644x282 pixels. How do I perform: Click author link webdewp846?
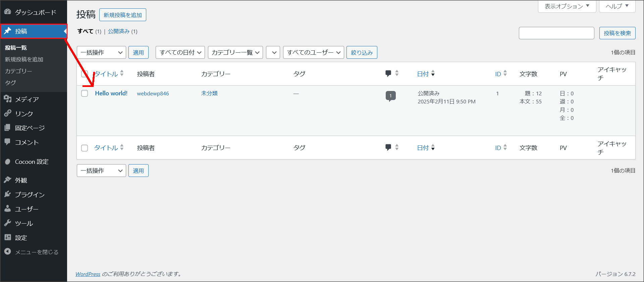click(153, 93)
